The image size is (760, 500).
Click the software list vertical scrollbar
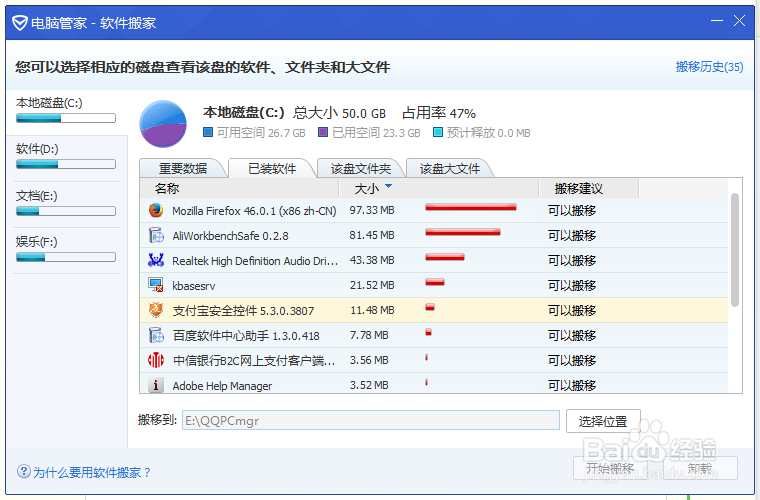pos(735,250)
